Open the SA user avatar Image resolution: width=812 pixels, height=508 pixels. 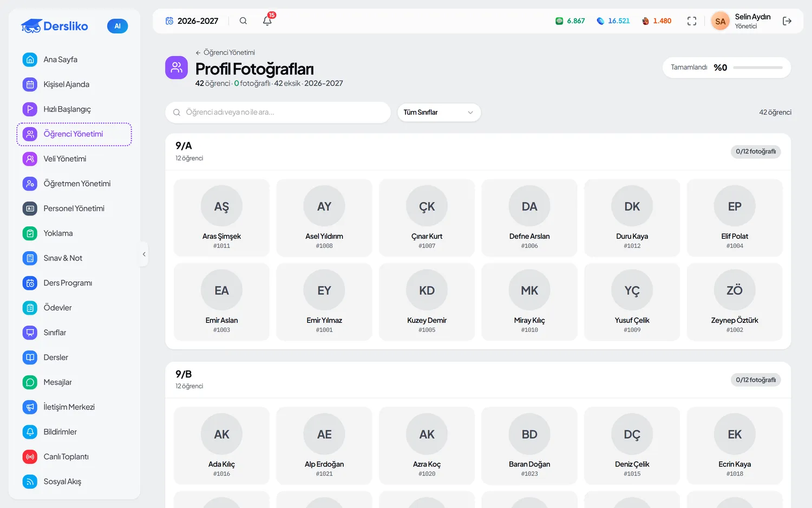click(720, 21)
